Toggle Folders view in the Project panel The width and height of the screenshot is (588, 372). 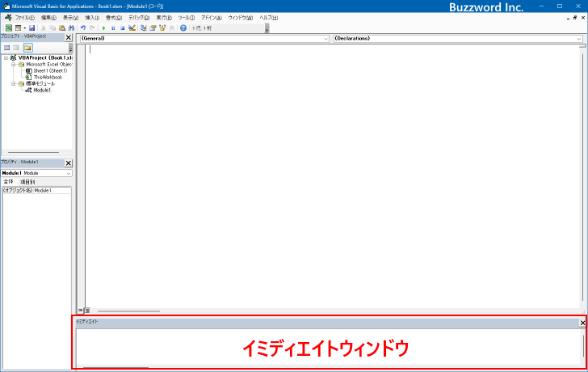(x=27, y=48)
